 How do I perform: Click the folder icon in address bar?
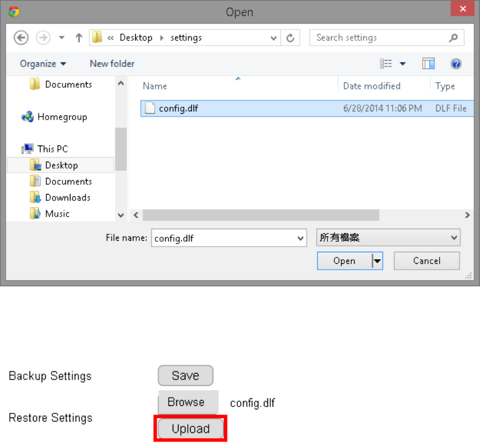[97, 38]
